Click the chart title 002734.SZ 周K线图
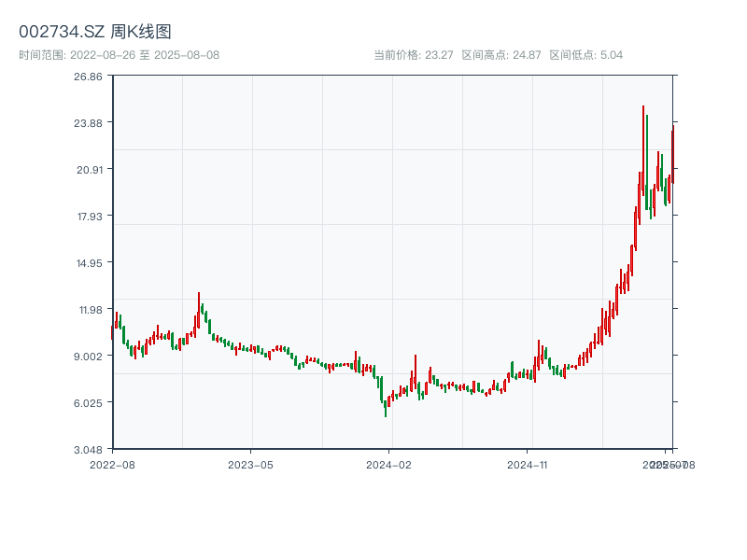This screenshot has width=747, height=560. (x=95, y=32)
